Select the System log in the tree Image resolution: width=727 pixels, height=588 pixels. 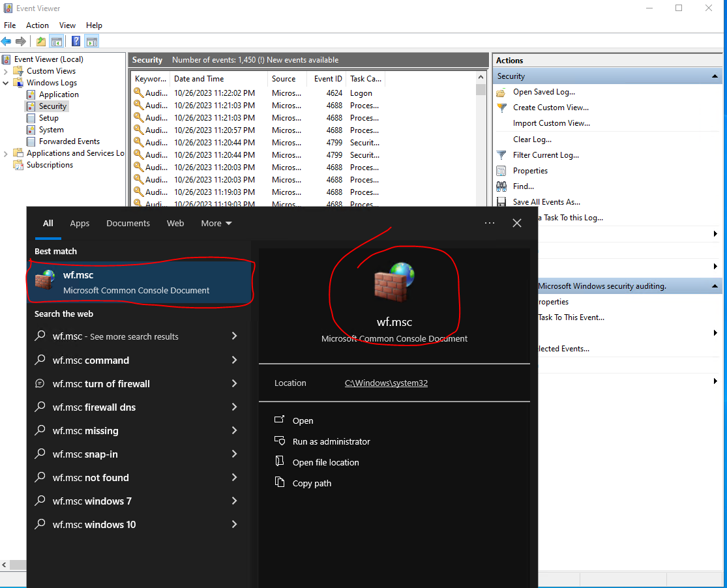[x=51, y=130]
